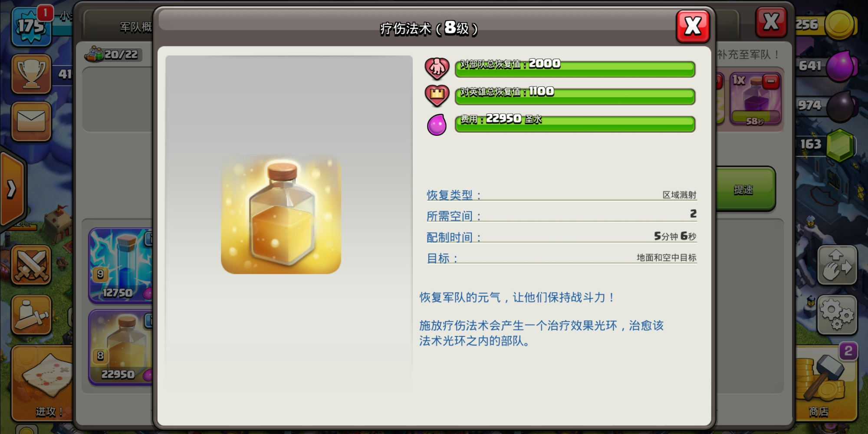
Task: Tap the 恢复类型 row
Action: click(562, 195)
